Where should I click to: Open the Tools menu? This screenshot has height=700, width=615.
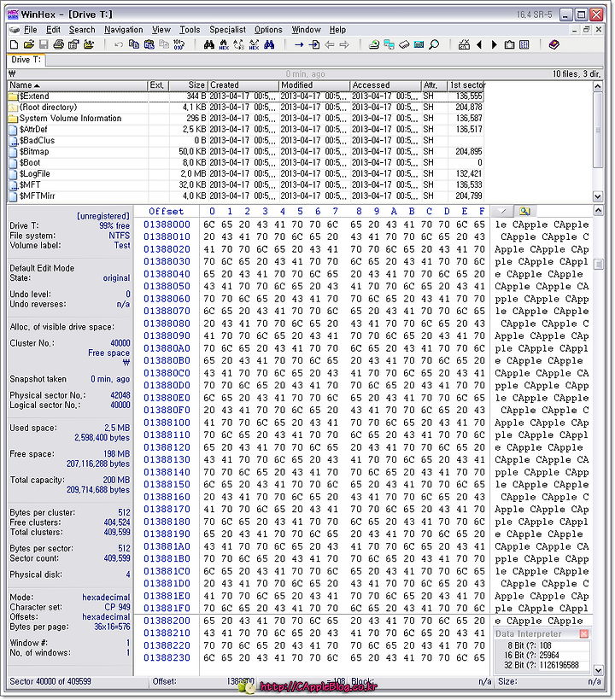[190, 30]
